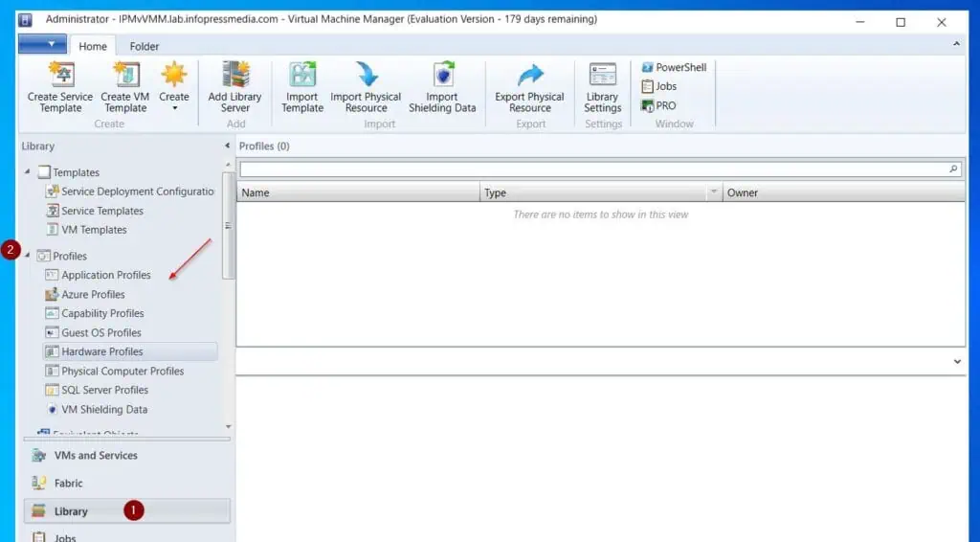
Task: Open the Library workspace
Action: click(x=127, y=510)
